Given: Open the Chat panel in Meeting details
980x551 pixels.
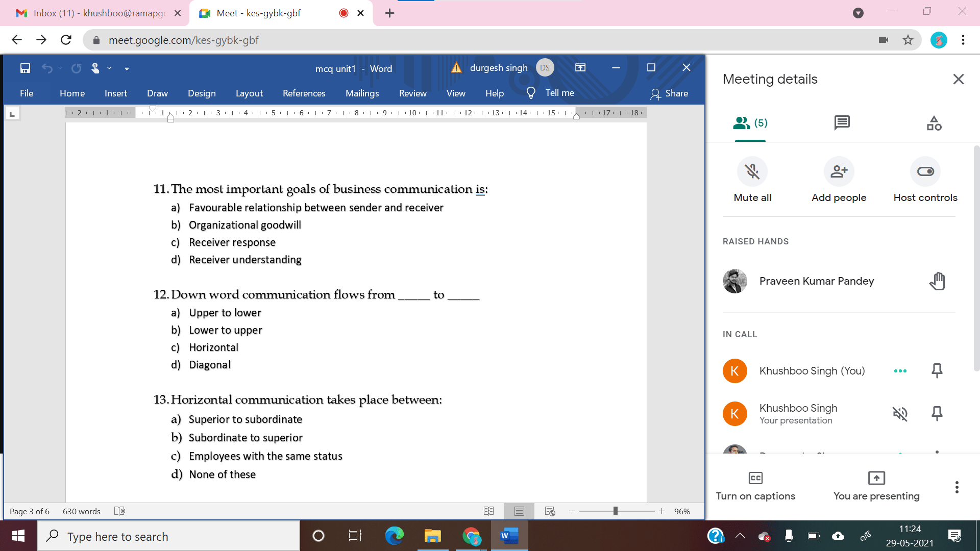Looking at the screenshot, I should [841, 123].
